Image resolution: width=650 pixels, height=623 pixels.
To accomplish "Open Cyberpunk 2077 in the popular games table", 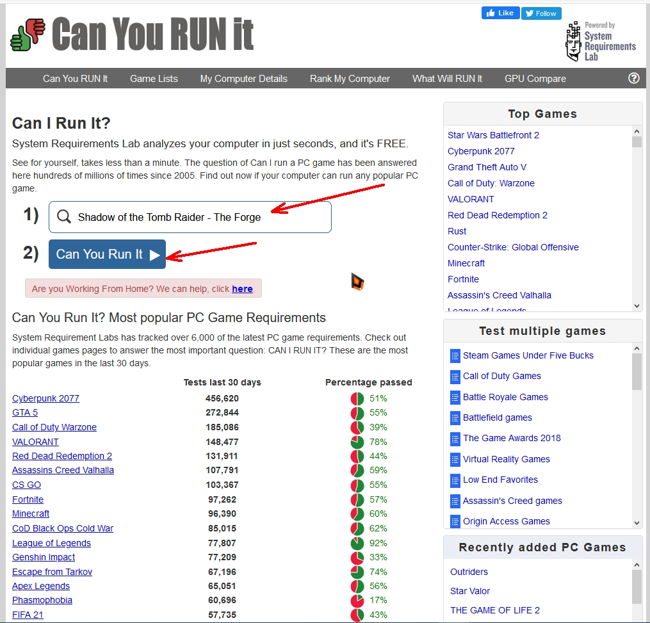I will (46, 398).
